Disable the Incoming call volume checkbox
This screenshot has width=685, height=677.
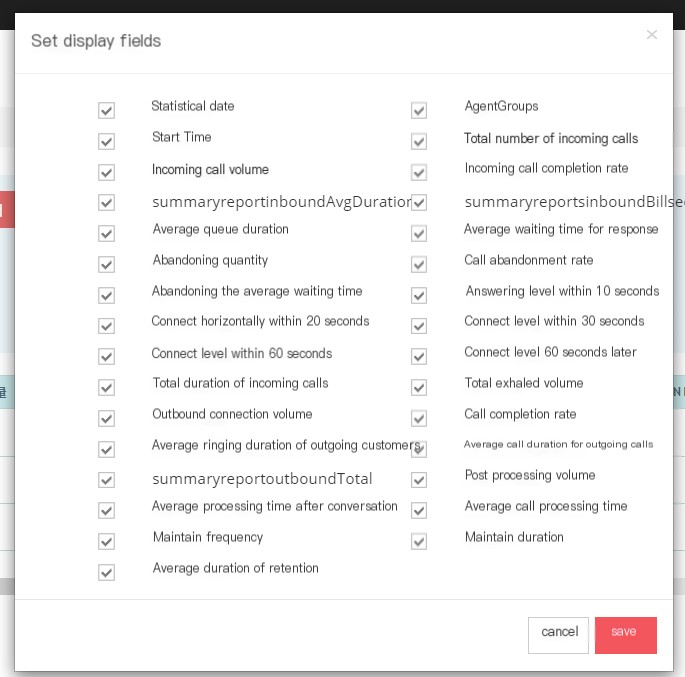click(106, 173)
